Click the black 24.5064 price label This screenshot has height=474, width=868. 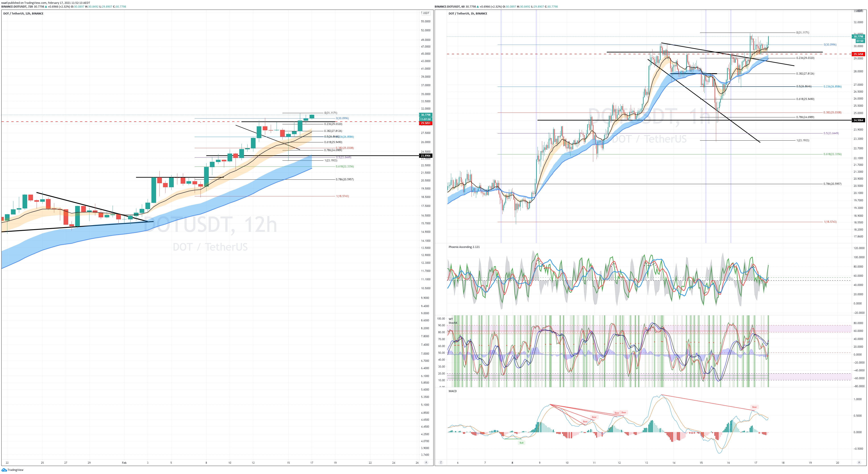click(x=858, y=120)
